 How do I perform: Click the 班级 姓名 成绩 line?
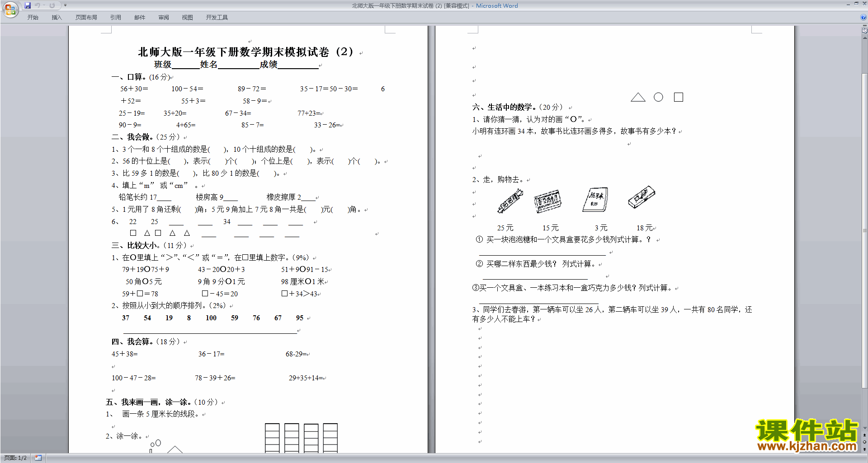click(236, 65)
